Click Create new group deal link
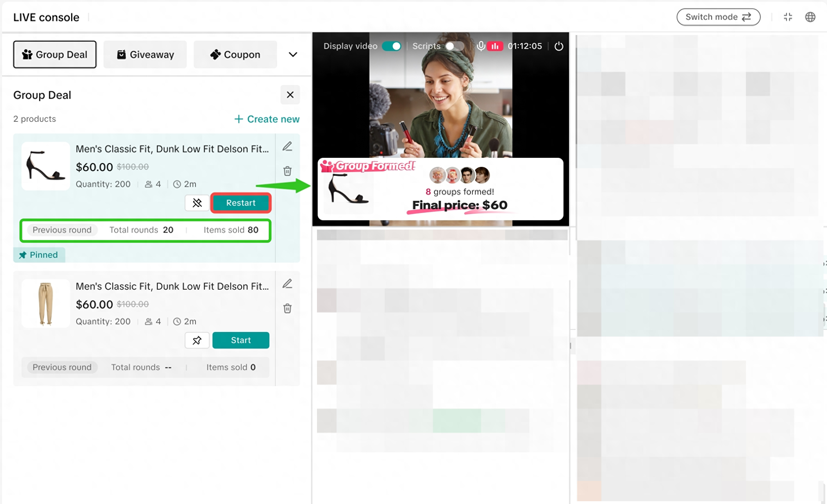This screenshot has height=504, width=827. click(x=267, y=119)
